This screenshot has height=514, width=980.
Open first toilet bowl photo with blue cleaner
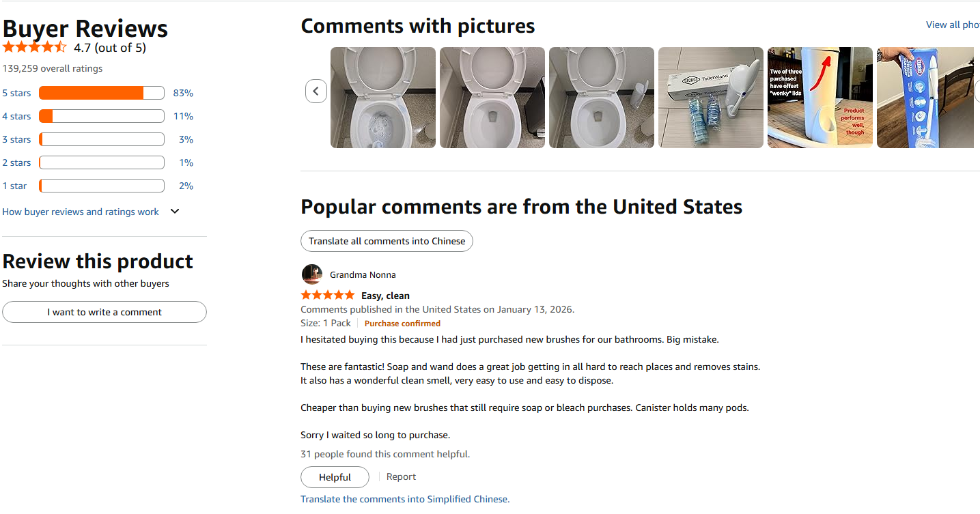383,98
